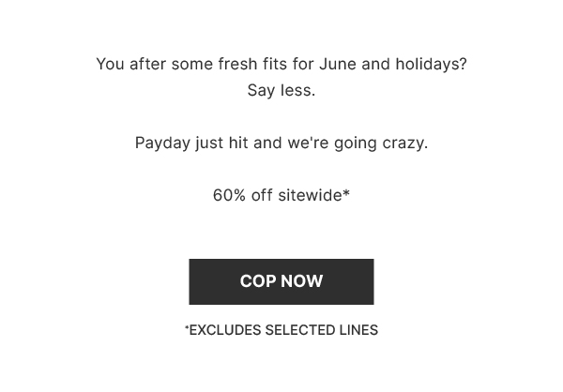Click the word 'sitewide*' in the offer
This screenshot has height=392, width=563.
tap(313, 196)
